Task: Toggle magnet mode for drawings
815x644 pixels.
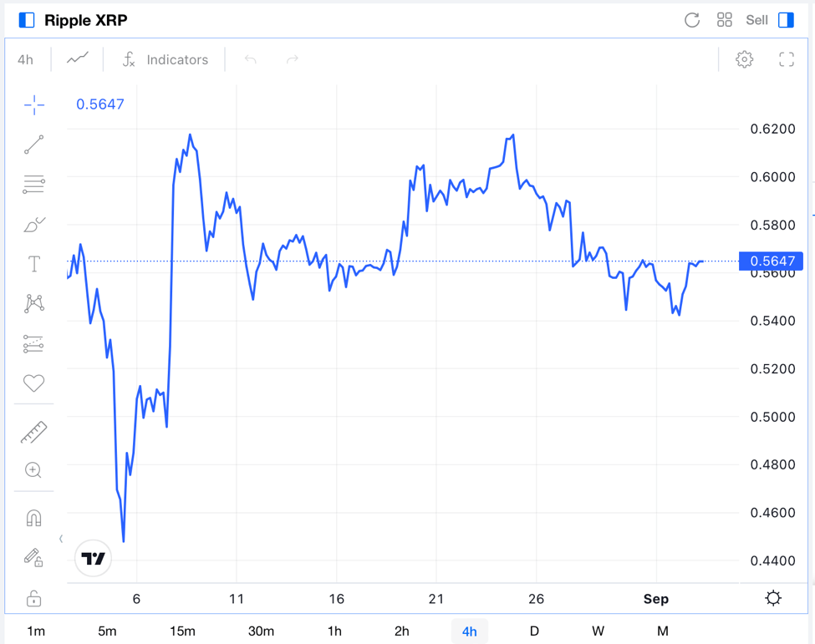Action: coord(34,518)
